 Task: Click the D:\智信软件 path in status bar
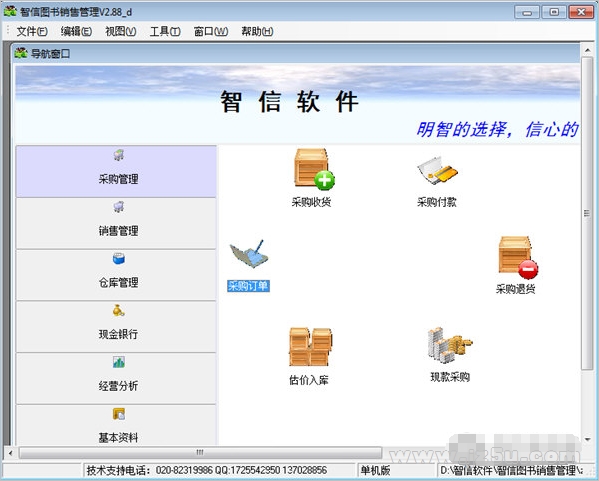[x=512, y=470]
